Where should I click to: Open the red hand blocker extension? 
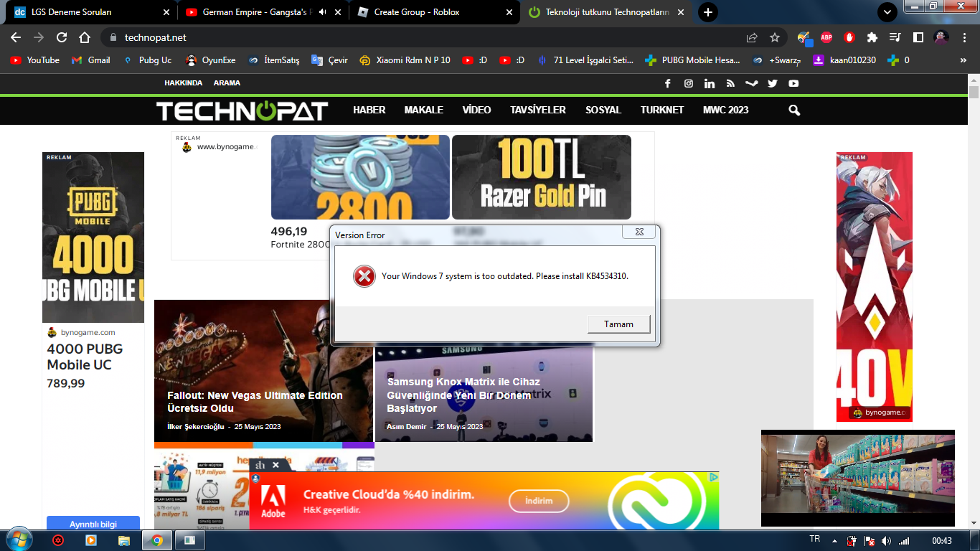849,37
